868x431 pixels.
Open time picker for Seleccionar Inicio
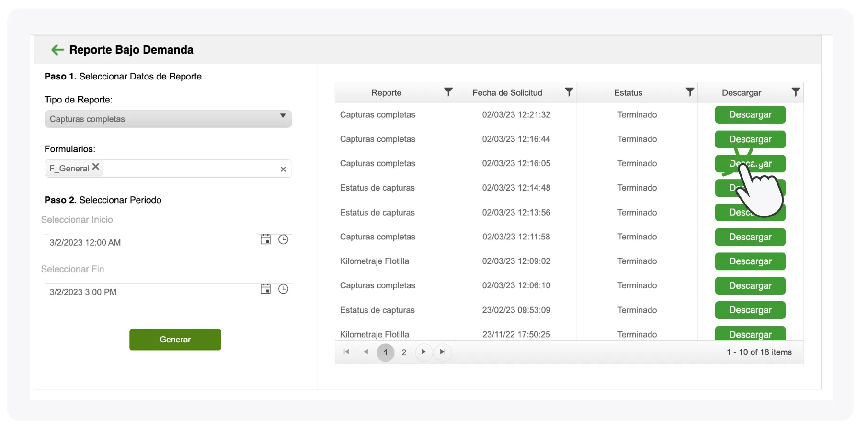(284, 239)
